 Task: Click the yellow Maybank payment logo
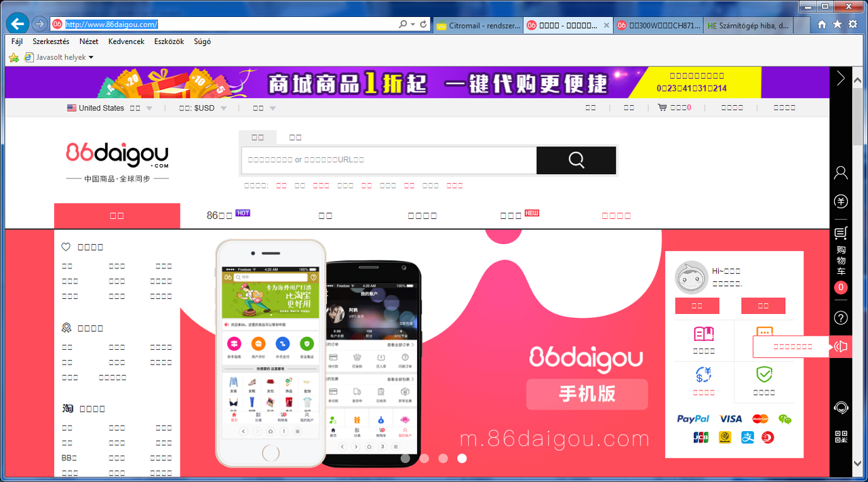724,438
